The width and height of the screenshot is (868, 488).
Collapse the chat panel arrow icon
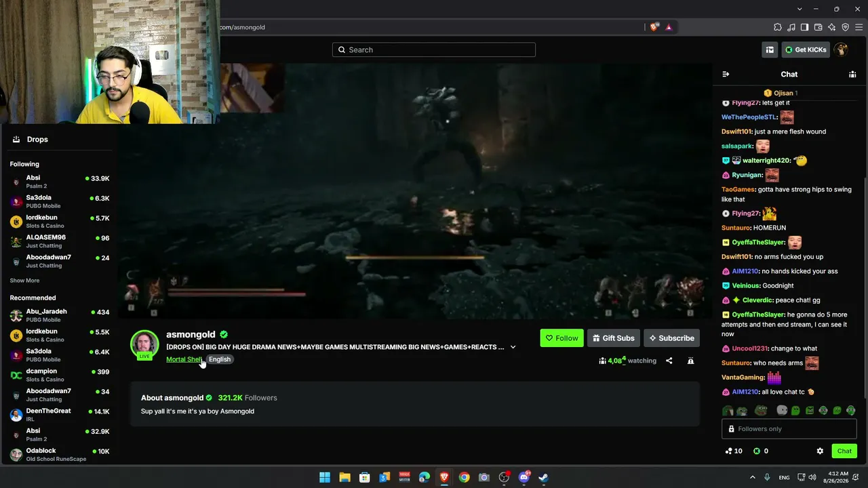click(726, 74)
